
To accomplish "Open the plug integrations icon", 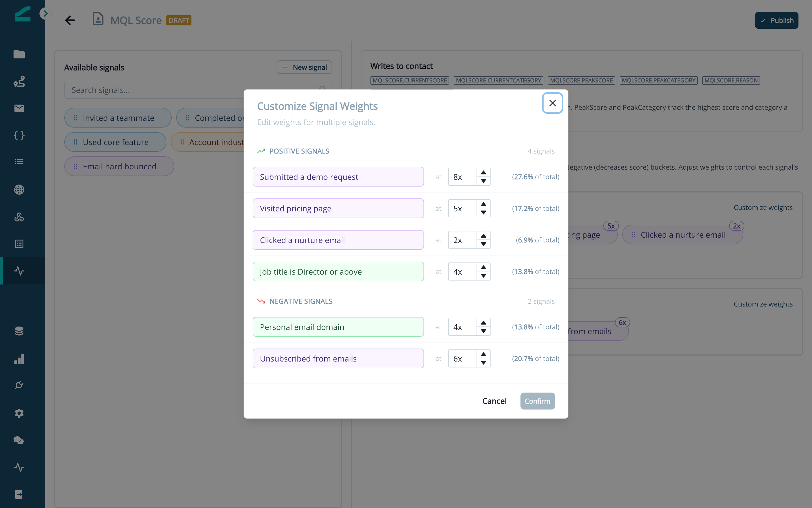I will pos(19,385).
